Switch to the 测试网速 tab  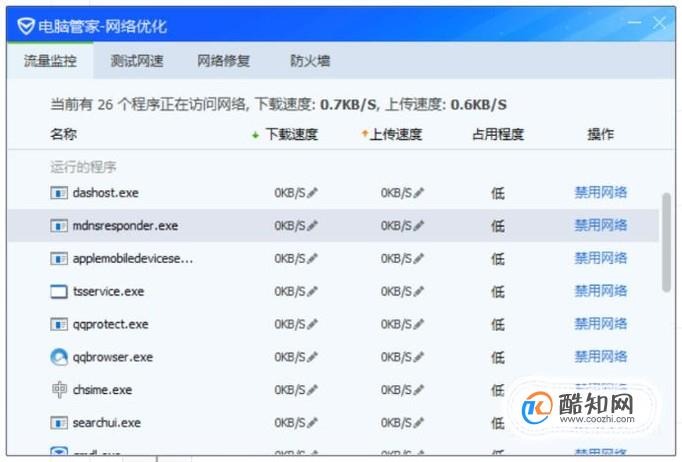click(x=137, y=61)
